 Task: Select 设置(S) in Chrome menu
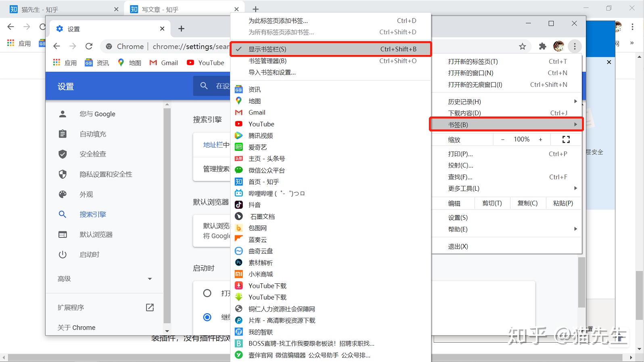[506, 217]
